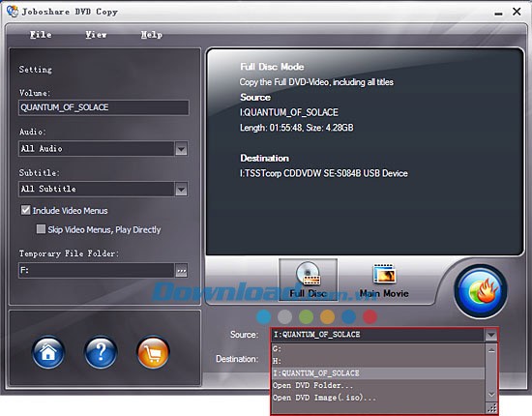The width and height of the screenshot is (532, 416).
Task: Click scroll down arrow in source list
Action: 491,395
